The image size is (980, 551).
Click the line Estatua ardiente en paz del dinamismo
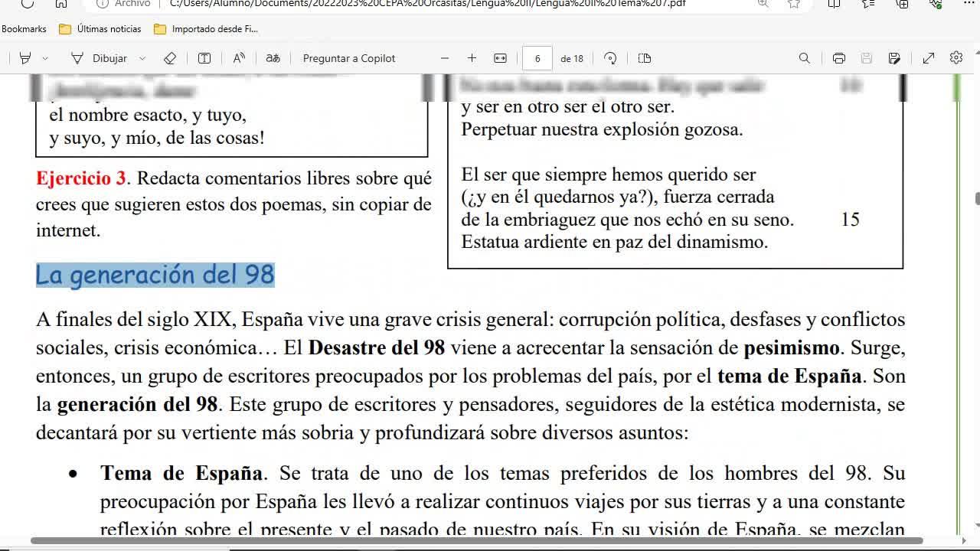pyautogui.click(x=615, y=242)
